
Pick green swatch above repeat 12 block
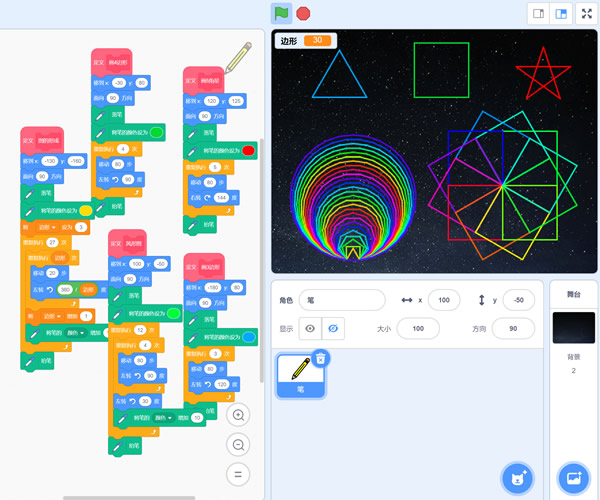pos(173,313)
